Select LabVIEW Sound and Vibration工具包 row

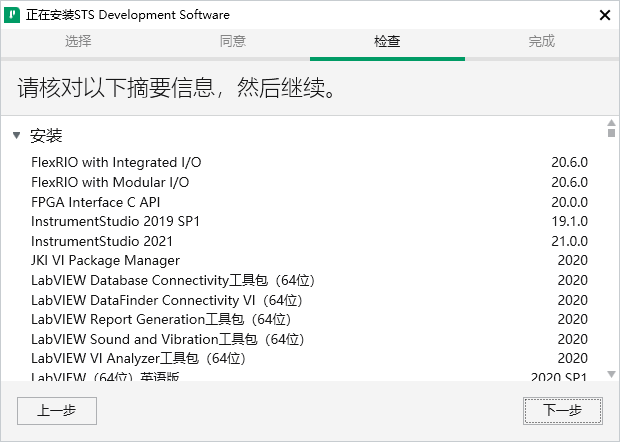309,339
